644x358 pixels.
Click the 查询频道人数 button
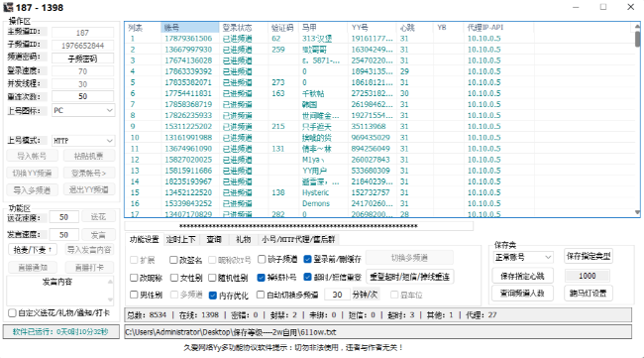pos(522,294)
